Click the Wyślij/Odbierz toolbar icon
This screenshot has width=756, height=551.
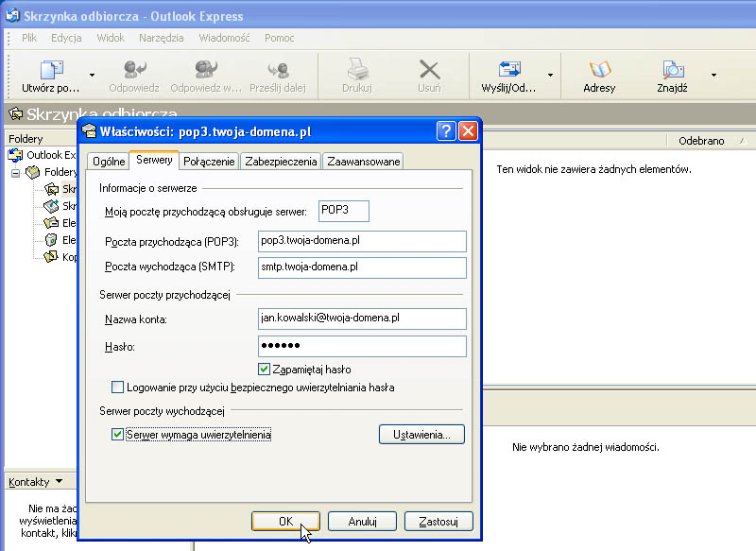coord(509,69)
